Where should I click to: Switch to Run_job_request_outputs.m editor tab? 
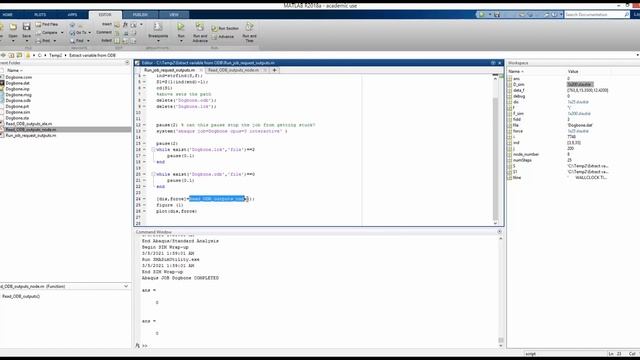pyautogui.click(x=169, y=70)
